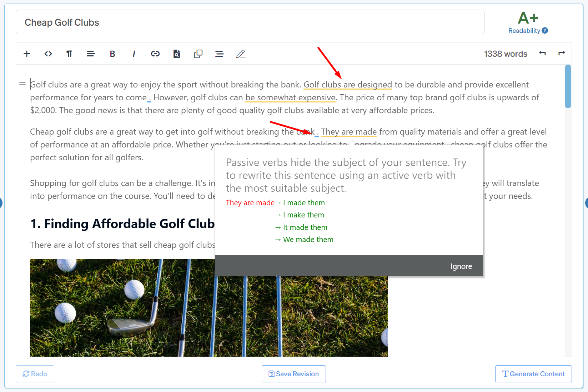Toggle bold formatting
This screenshot has width=588, height=392.
112,54
